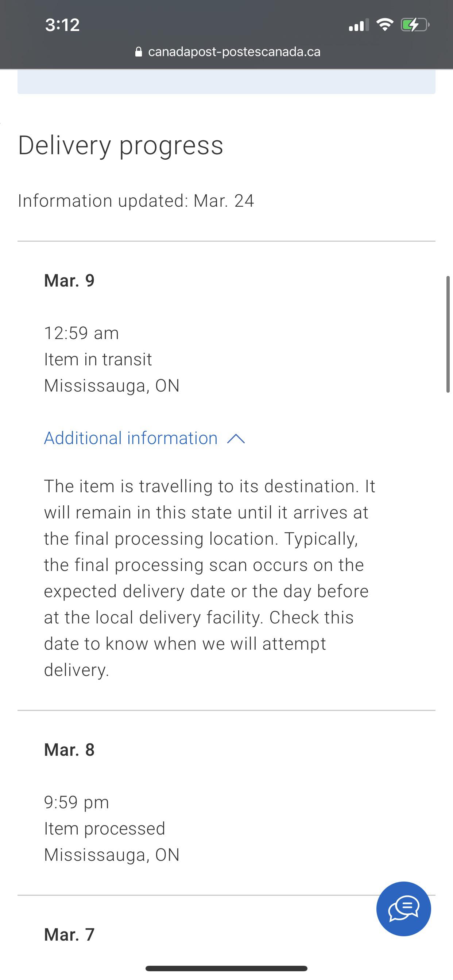Tap the lock icon in the address bar
The image size is (453, 980).
coord(139,51)
